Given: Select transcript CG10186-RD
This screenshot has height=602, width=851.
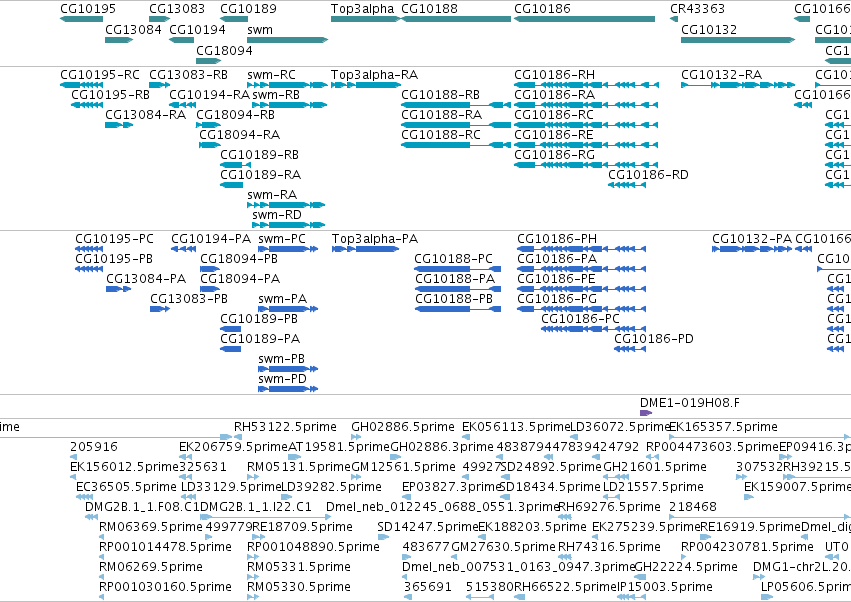Looking at the screenshot, I should coord(627,185).
